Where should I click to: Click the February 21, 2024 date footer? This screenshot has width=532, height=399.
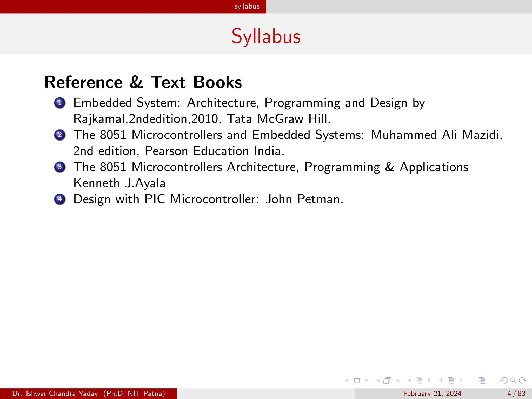pos(432,394)
